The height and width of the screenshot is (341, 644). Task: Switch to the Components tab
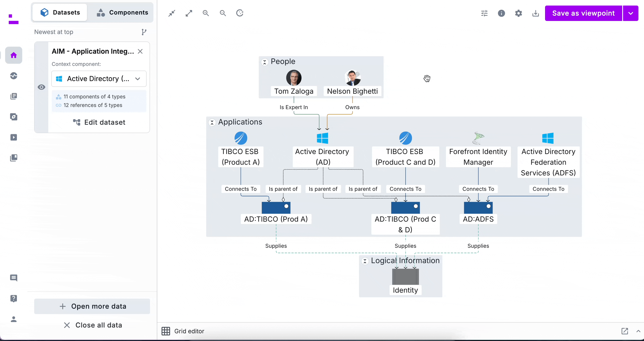pyautogui.click(x=122, y=12)
